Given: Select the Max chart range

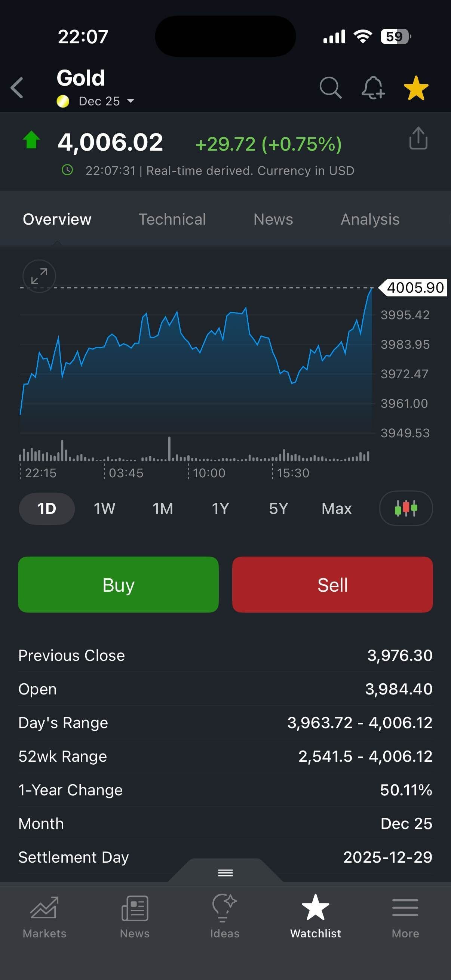Looking at the screenshot, I should point(337,509).
